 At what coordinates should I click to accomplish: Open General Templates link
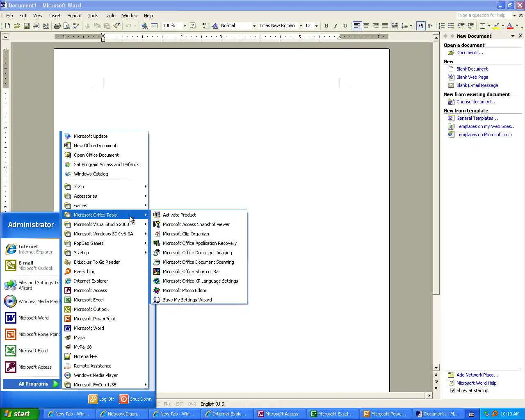point(477,118)
